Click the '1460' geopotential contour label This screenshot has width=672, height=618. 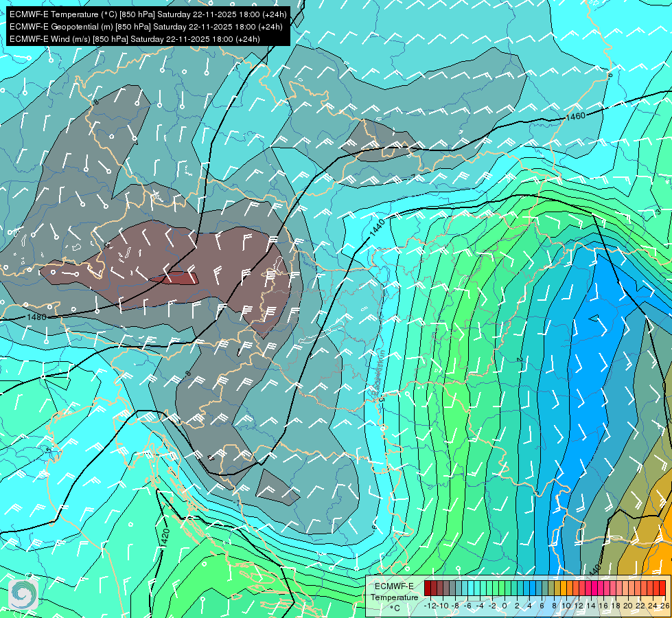point(575,116)
